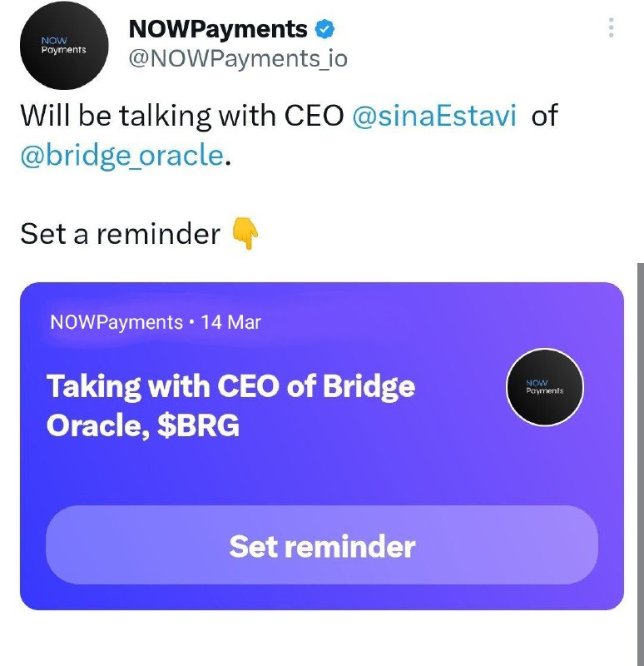Open the @sinaEstavi mention
The height and width of the screenshot is (666, 644).
pos(434,115)
